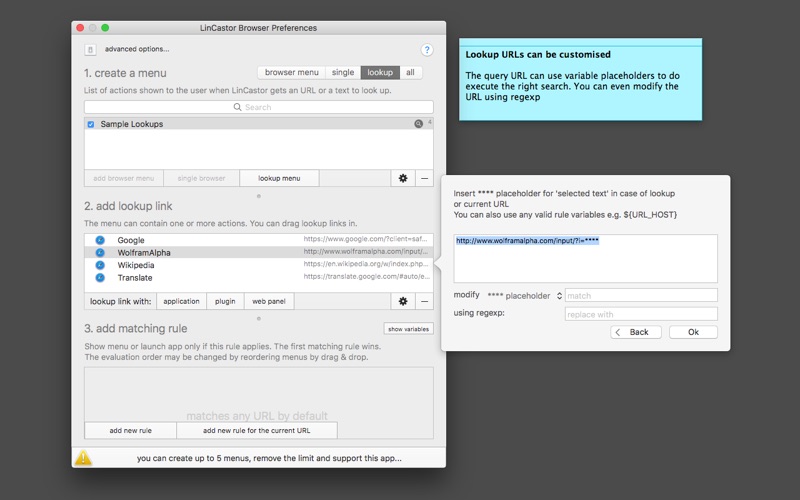The image size is (800, 500).
Task: Click the translate.google.com URL text
Action: (366, 277)
